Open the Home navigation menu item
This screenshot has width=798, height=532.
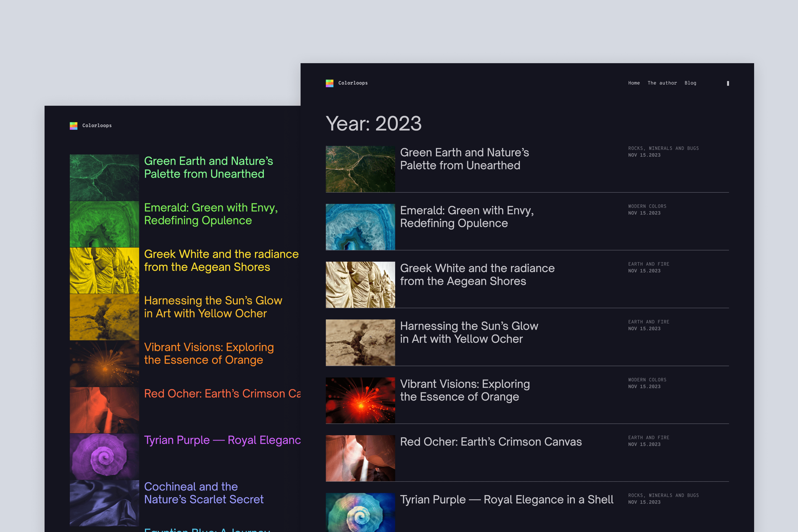point(634,83)
